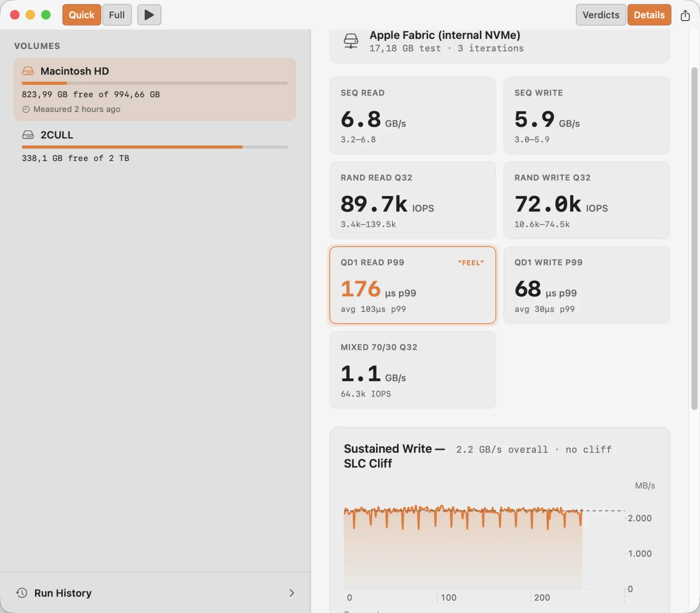Image resolution: width=700 pixels, height=613 pixels.
Task: Open the SEQ READ card
Action: tap(413, 116)
